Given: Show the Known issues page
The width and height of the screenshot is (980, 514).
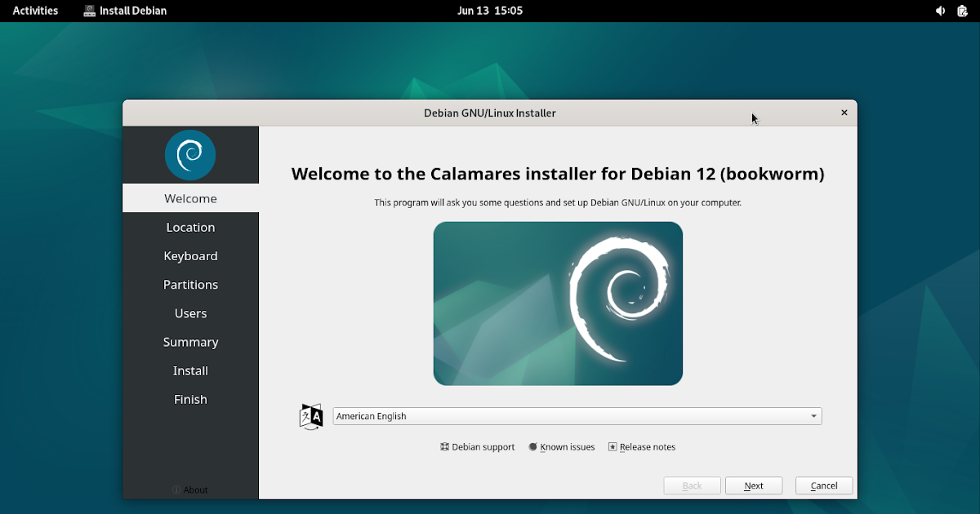Looking at the screenshot, I should 562,447.
